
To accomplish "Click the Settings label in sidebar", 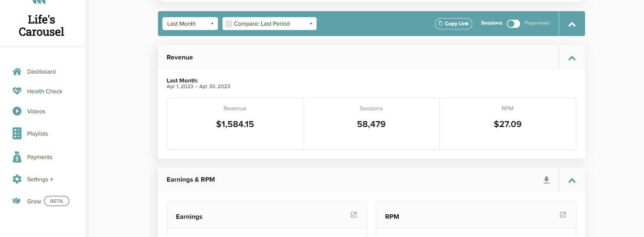I will coord(37,179).
